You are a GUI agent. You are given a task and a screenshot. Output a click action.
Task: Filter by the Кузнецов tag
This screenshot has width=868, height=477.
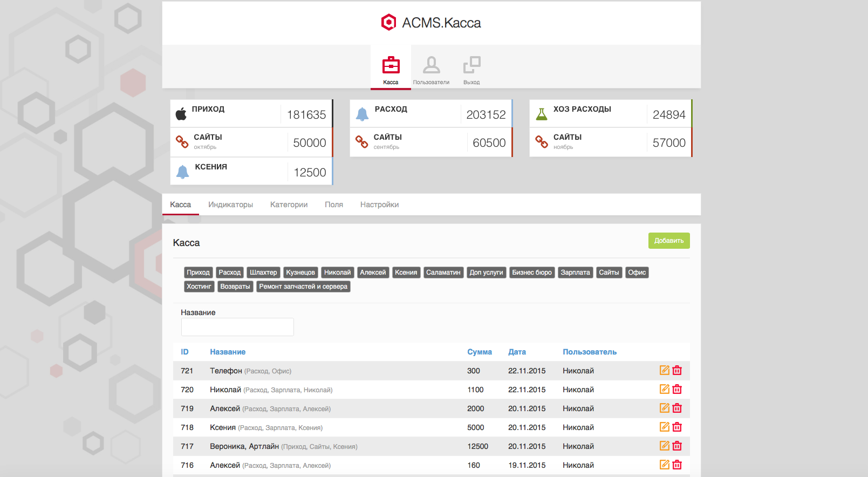[x=300, y=272]
